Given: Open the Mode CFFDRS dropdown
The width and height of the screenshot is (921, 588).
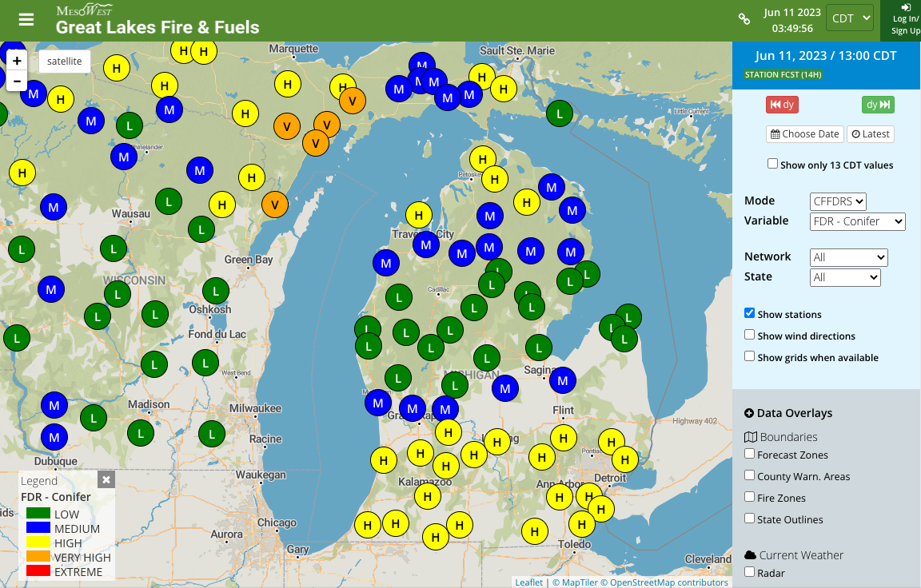Looking at the screenshot, I should tap(838, 201).
